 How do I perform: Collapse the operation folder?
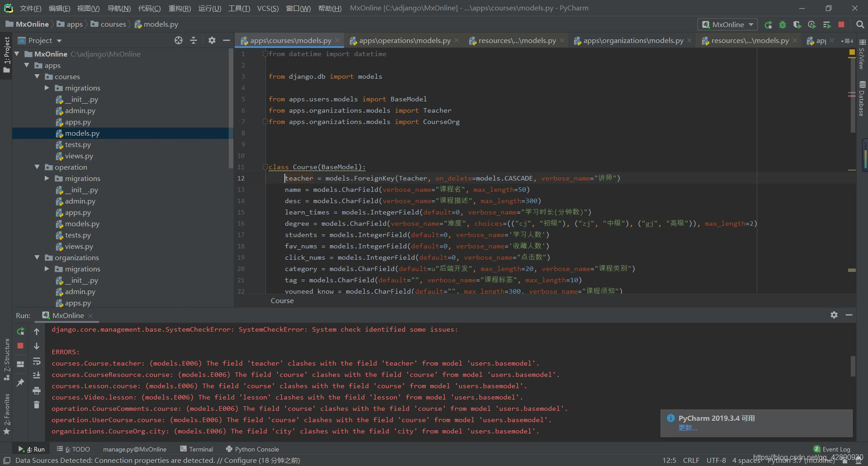coord(38,167)
